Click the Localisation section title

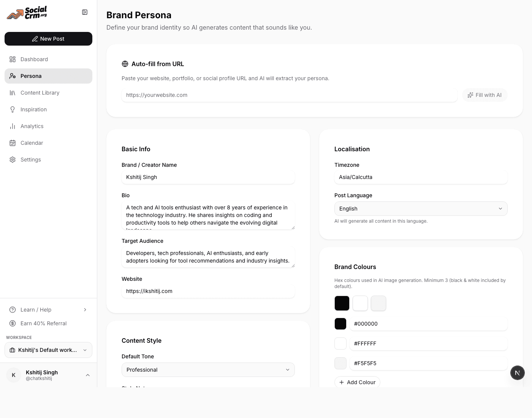pyautogui.click(x=352, y=149)
